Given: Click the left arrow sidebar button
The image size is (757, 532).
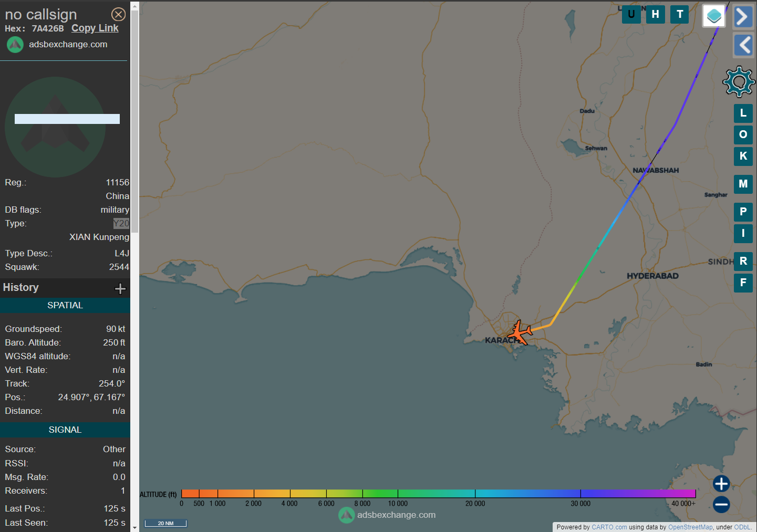Looking at the screenshot, I should [x=743, y=45].
